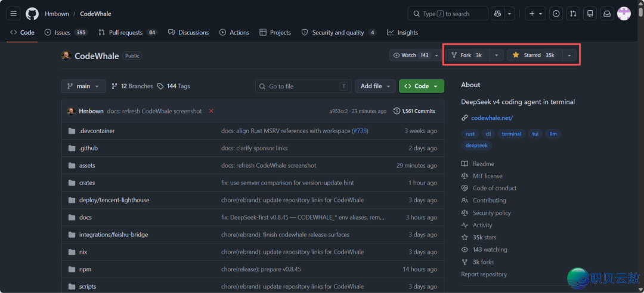This screenshot has height=293, width=644.
Task: Click the Hmbown owner link in breadcrumb
Action: (56, 14)
